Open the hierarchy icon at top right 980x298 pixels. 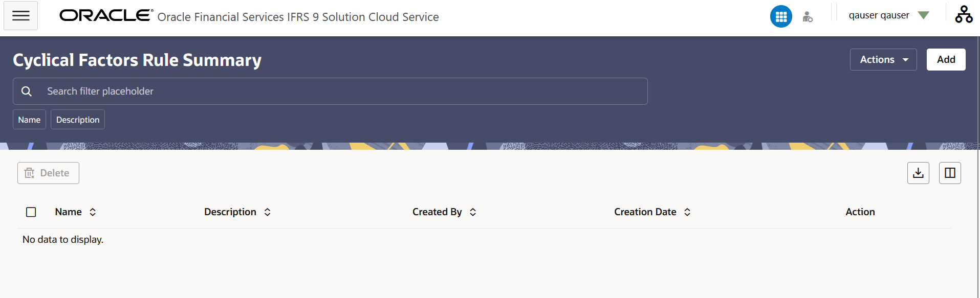point(964,14)
